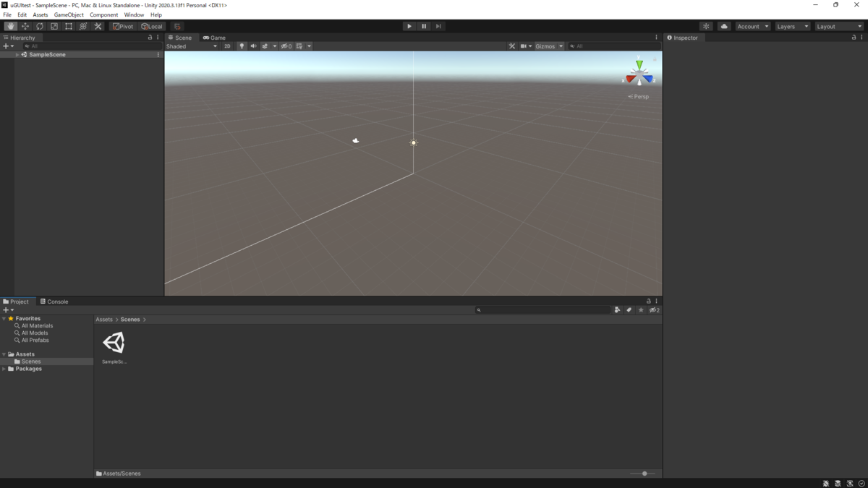Select the Rotate tool
The height and width of the screenshot is (488, 868).
pyautogui.click(x=39, y=26)
